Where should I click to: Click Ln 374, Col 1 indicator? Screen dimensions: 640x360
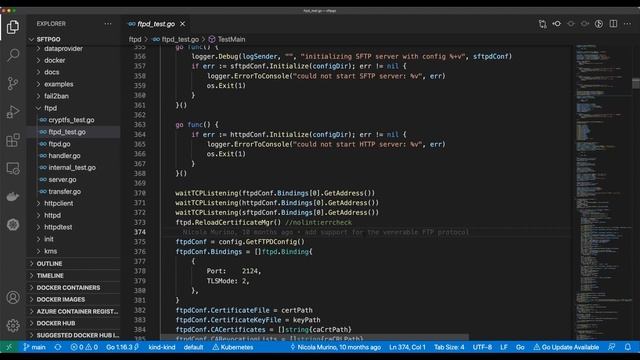coord(407,347)
